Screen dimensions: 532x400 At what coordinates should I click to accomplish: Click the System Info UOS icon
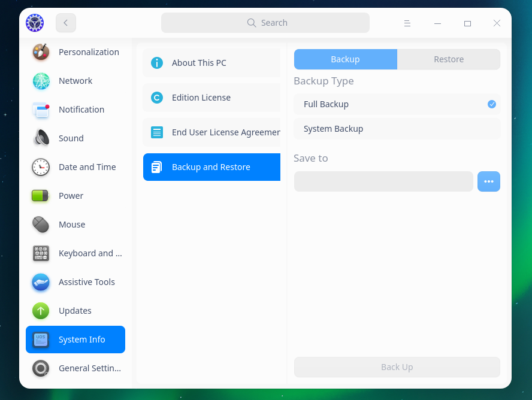coord(41,340)
